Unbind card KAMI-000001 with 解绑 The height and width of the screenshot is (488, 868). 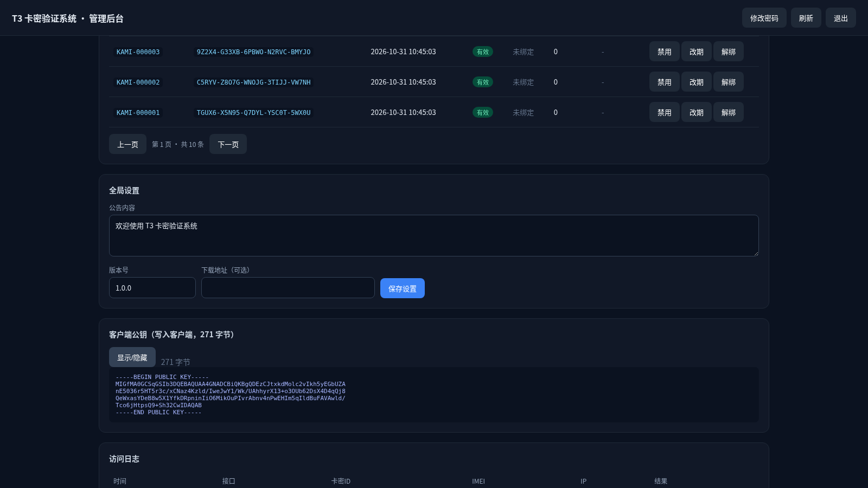(x=728, y=112)
